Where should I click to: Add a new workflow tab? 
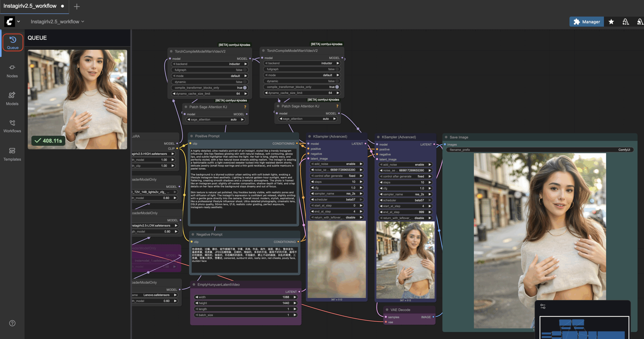click(77, 7)
